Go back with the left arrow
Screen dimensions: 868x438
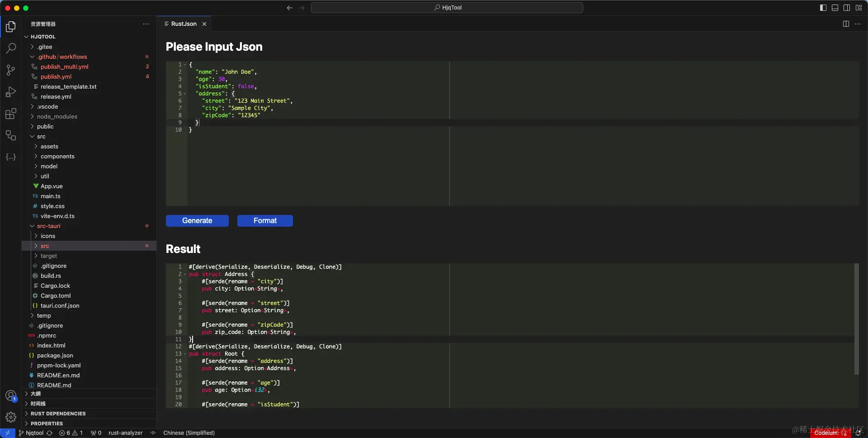coord(290,8)
